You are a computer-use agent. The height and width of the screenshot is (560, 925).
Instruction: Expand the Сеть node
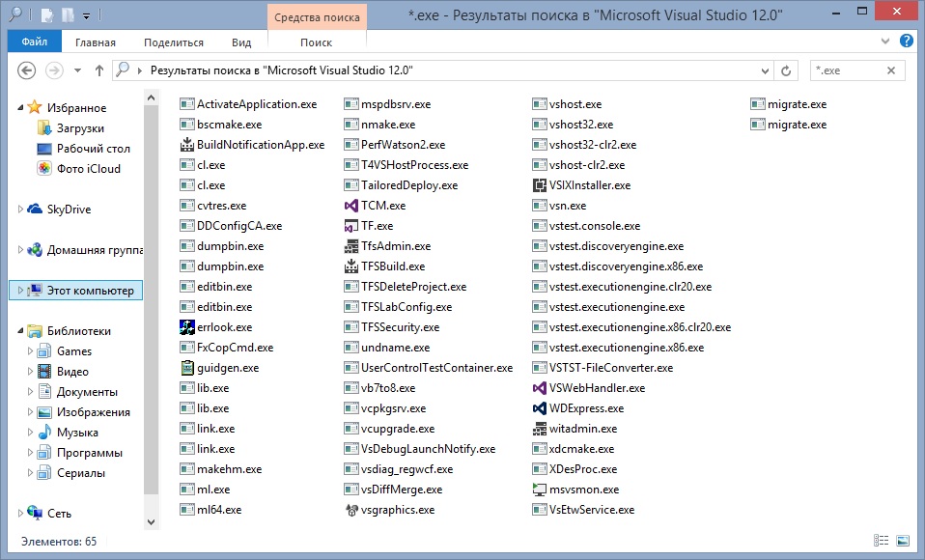(x=20, y=514)
